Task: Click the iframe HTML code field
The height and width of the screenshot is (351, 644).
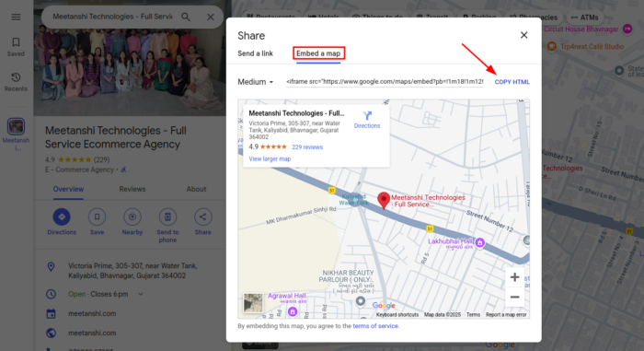Action: [385, 81]
